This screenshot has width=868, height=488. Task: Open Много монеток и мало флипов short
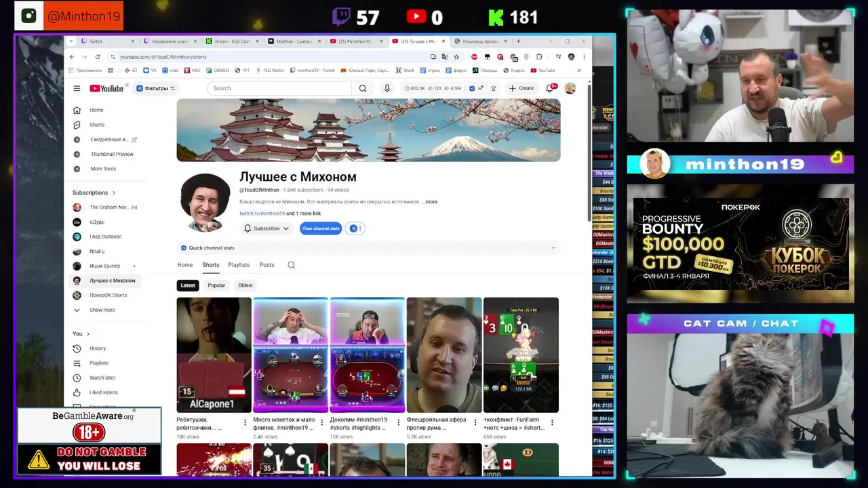pos(290,354)
